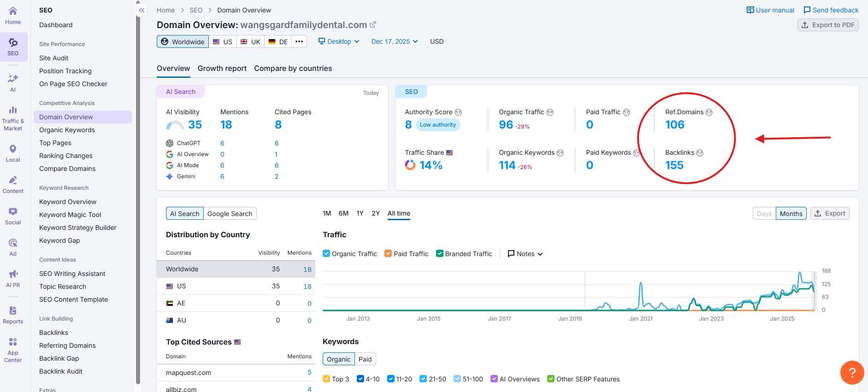868x392 pixels.
Task: Click info icon next to Organic Traffic
Action: tap(550, 112)
